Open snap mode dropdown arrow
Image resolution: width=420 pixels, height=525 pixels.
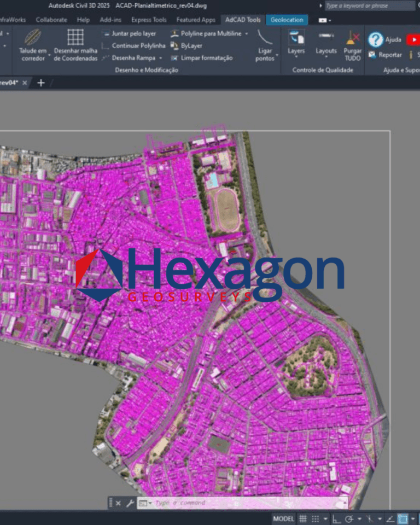(325, 519)
